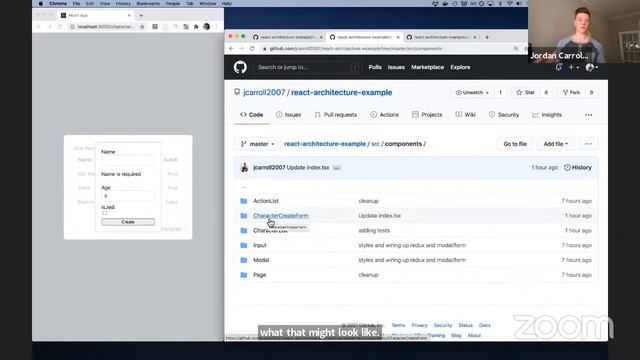Switch to the repository Issues tab
This screenshot has width=640, height=360.
(x=289, y=115)
